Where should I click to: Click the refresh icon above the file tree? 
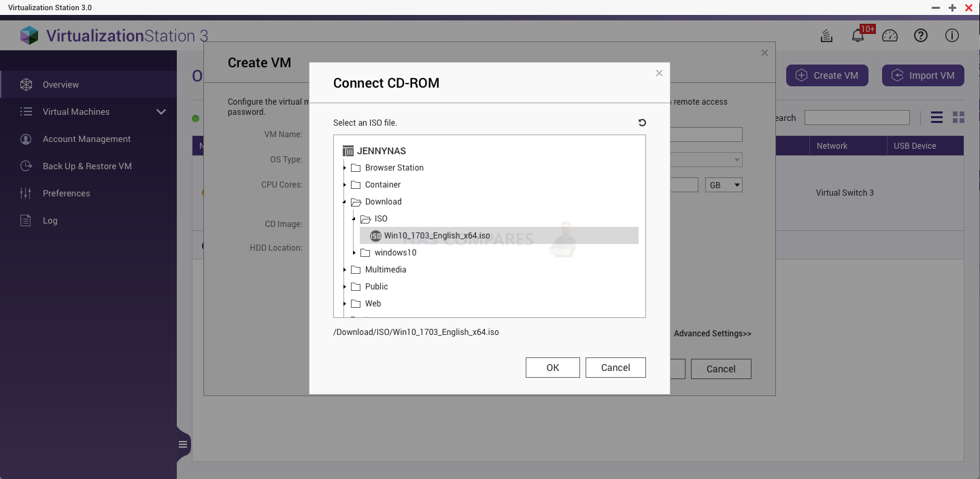click(x=642, y=123)
